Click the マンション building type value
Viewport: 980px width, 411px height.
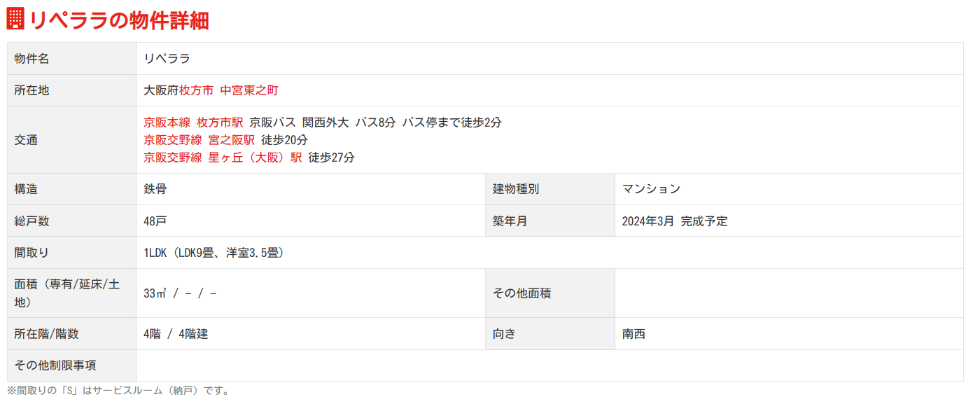[x=651, y=189]
